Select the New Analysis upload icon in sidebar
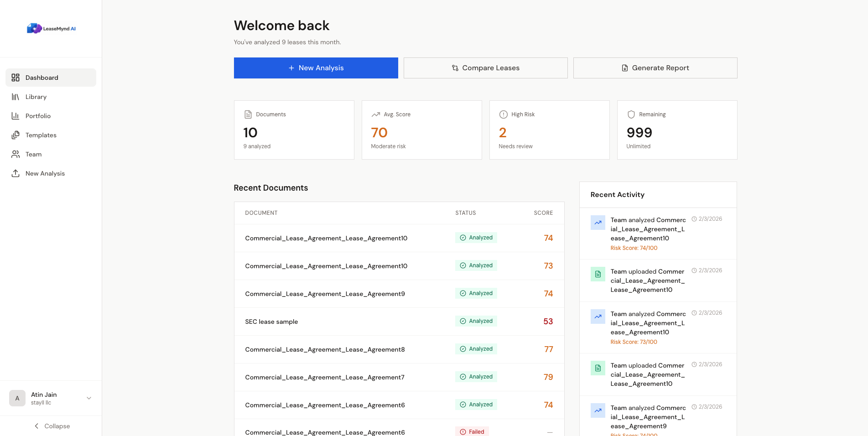Image resolution: width=868 pixels, height=436 pixels. 15,173
